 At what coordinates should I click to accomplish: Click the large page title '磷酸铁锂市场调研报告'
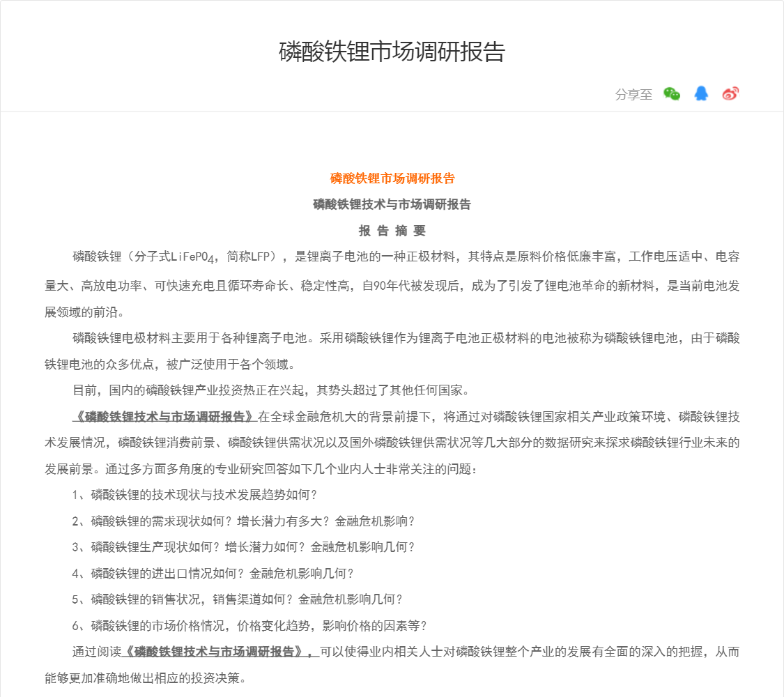[392, 52]
